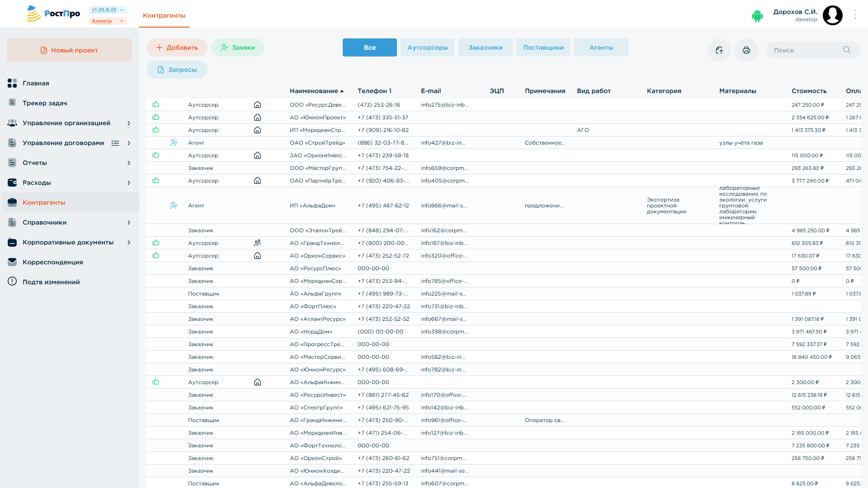Click the Корреспонденция envelope icon
The width and height of the screenshot is (868, 488).
(x=12, y=262)
